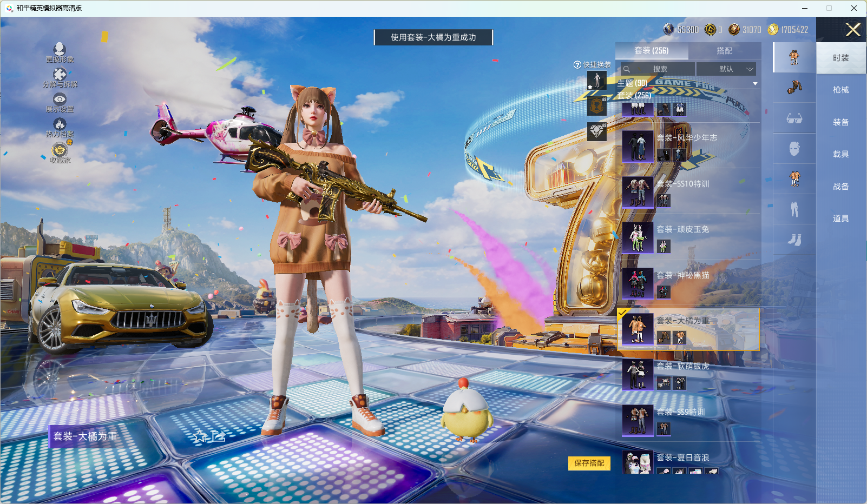Viewport: 867px width, 504px height.
Task: Select the 套装-SS9特训 outfit thumbnail
Action: [x=638, y=421]
